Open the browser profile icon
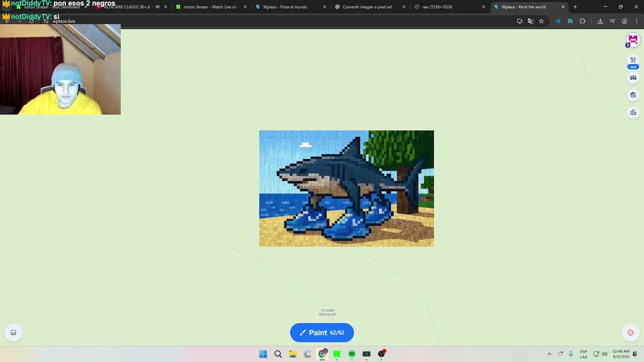 pyautogui.click(x=624, y=21)
